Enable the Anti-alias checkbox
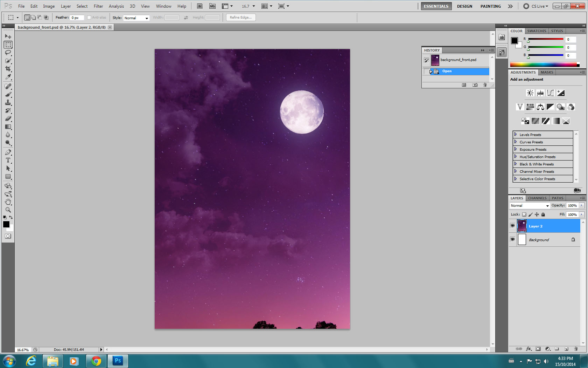This screenshot has height=368, width=588. [x=89, y=17]
